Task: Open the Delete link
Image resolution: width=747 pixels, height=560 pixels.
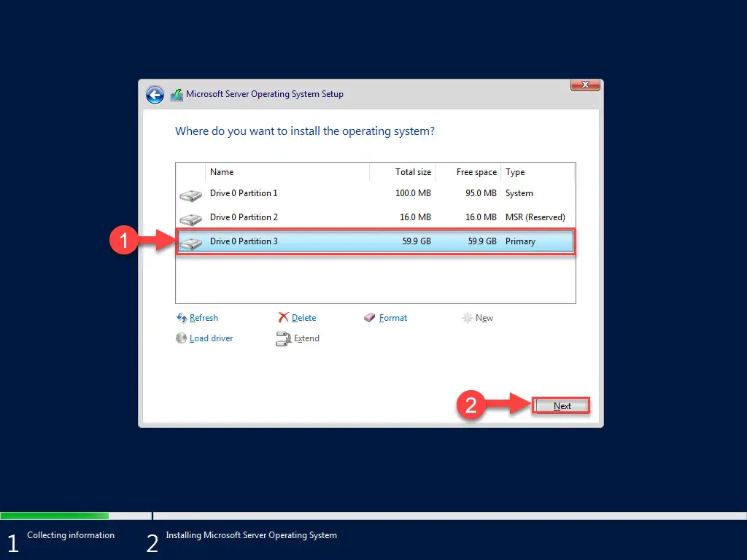Action: (x=303, y=318)
